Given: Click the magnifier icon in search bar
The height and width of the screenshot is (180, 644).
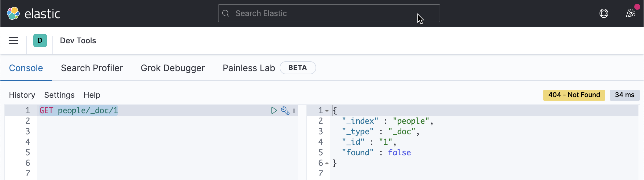Looking at the screenshot, I should [226, 13].
